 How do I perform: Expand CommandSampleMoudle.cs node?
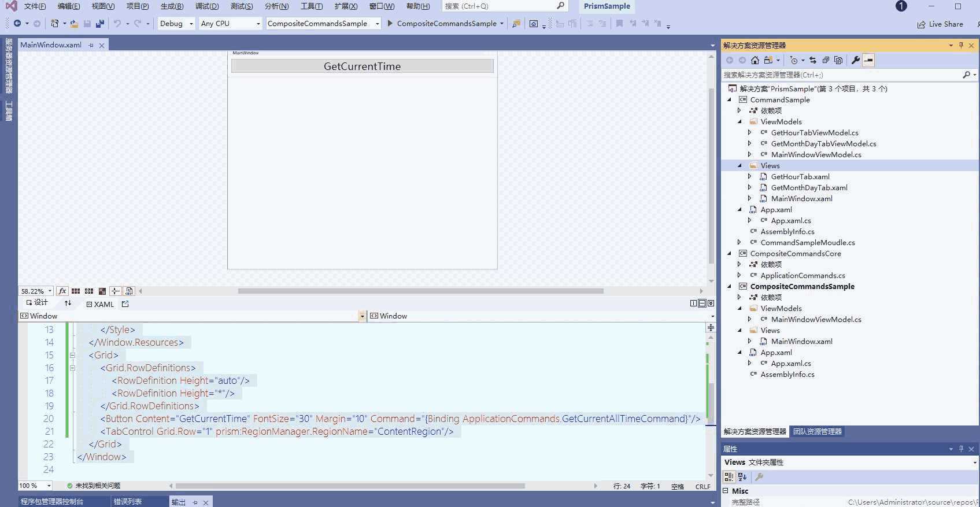coord(739,242)
